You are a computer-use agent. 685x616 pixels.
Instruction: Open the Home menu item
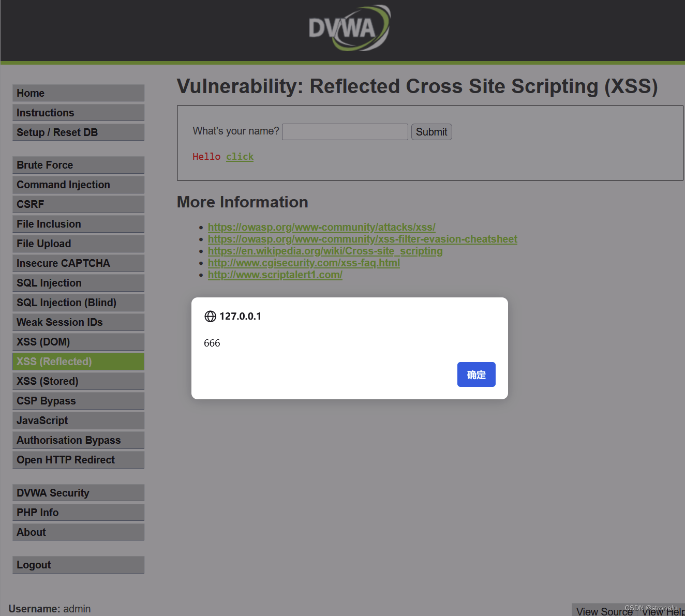(x=78, y=93)
